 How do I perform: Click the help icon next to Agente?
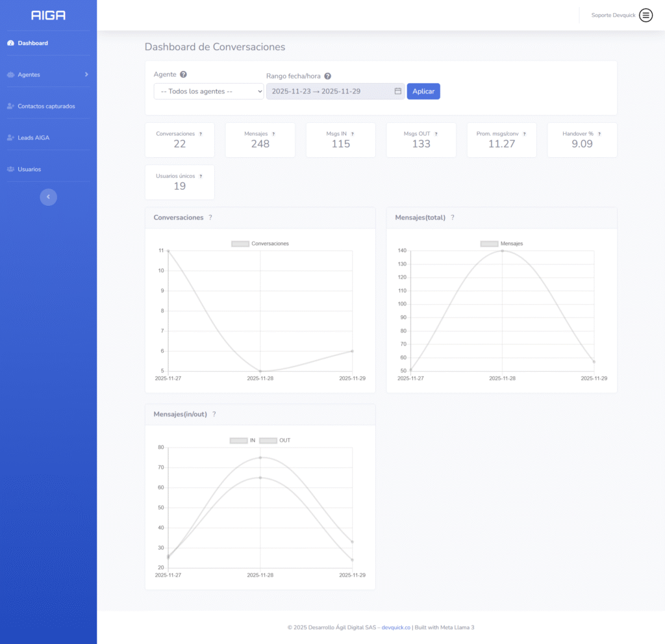(x=183, y=75)
